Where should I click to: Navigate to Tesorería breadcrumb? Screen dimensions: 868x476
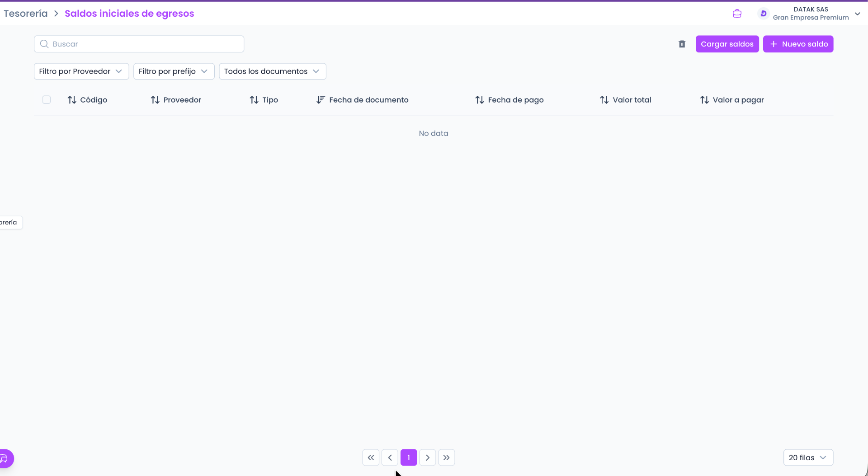coord(26,14)
